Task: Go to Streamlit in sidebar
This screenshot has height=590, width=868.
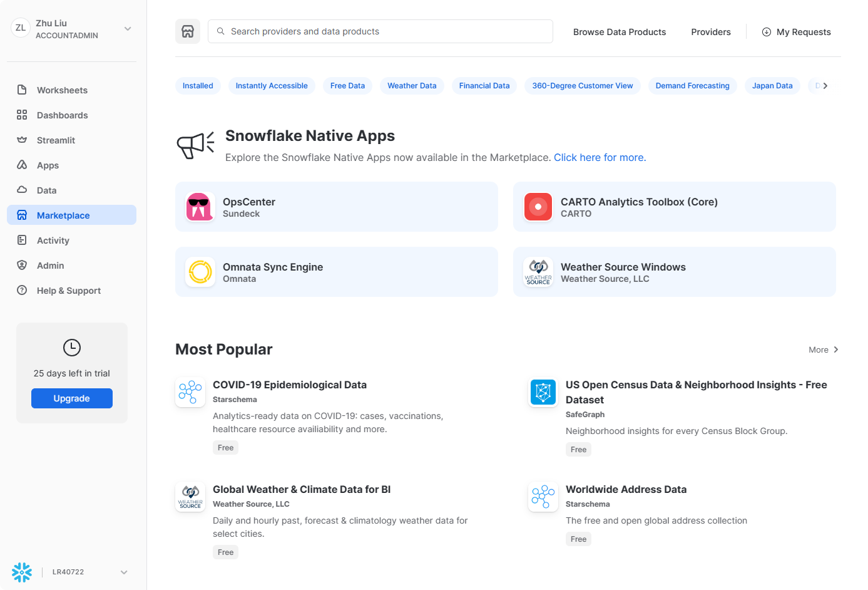Action: point(56,140)
